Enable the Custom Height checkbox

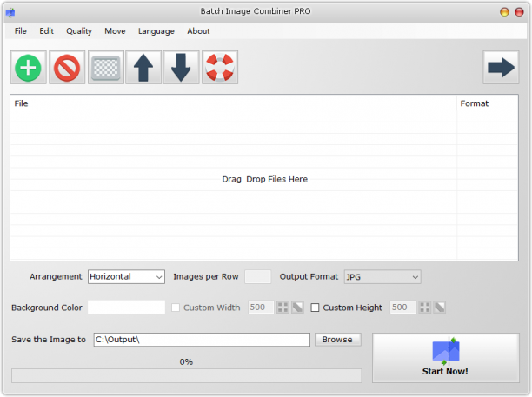(315, 308)
